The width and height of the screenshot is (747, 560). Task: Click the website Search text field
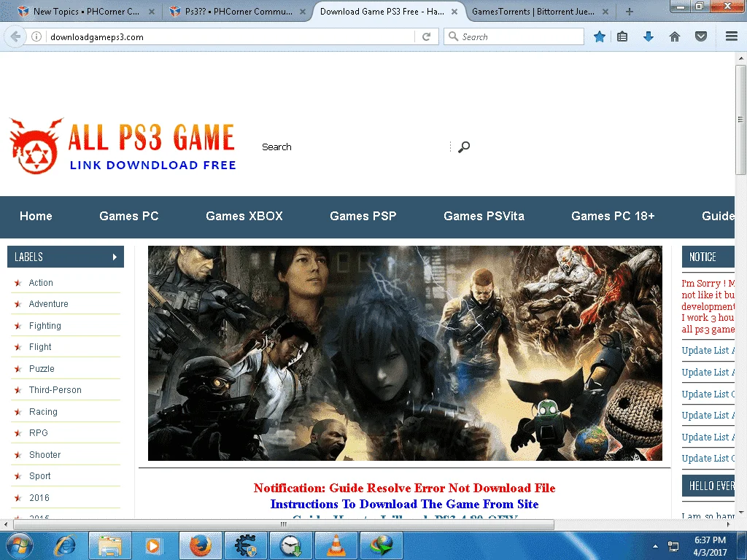355,147
